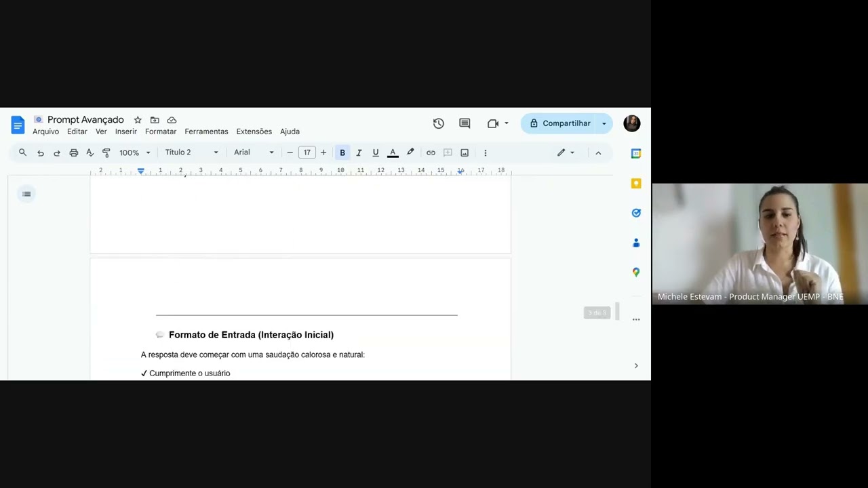
Task: Open the Arquivo menu
Action: [45, 131]
